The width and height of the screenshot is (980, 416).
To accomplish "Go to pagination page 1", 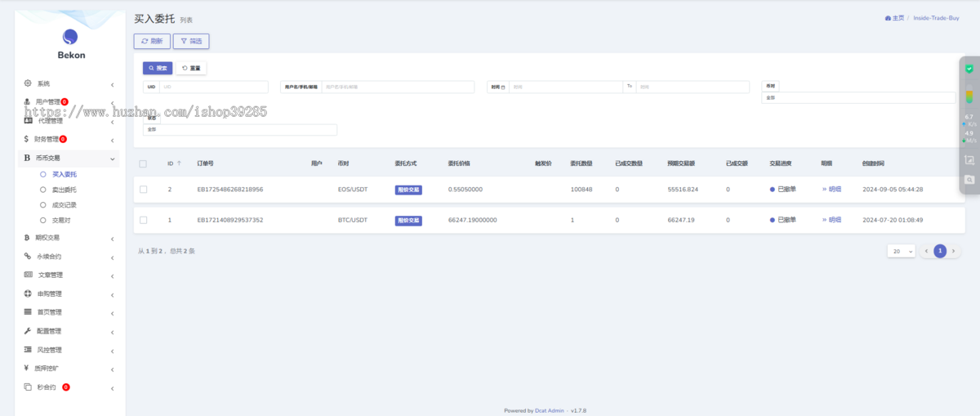I will coord(940,251).
